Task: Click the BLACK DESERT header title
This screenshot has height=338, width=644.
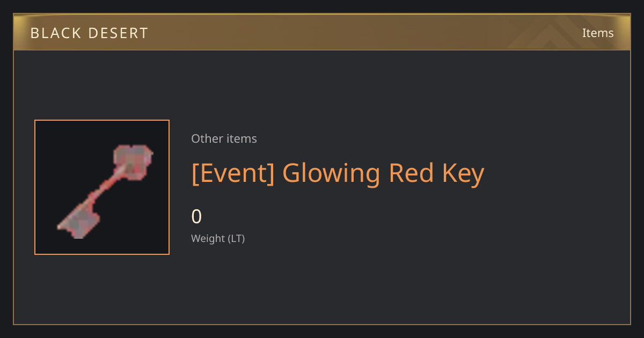Action: point(89,33)
